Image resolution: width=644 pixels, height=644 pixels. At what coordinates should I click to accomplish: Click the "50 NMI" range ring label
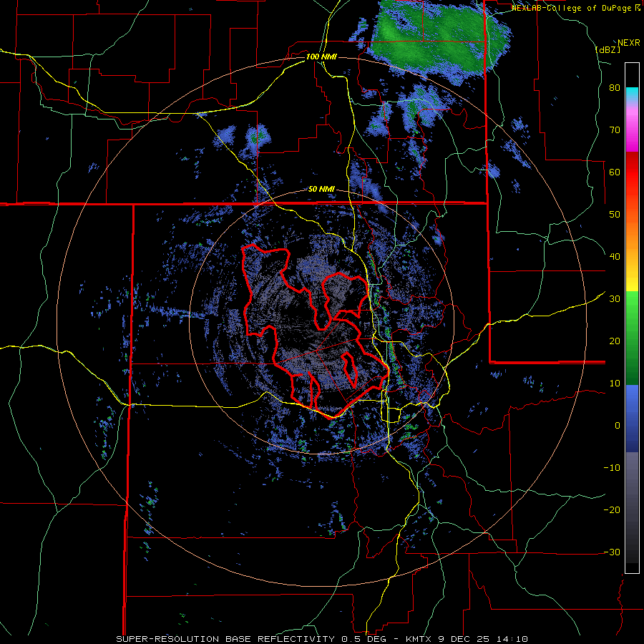coord(321,190)
